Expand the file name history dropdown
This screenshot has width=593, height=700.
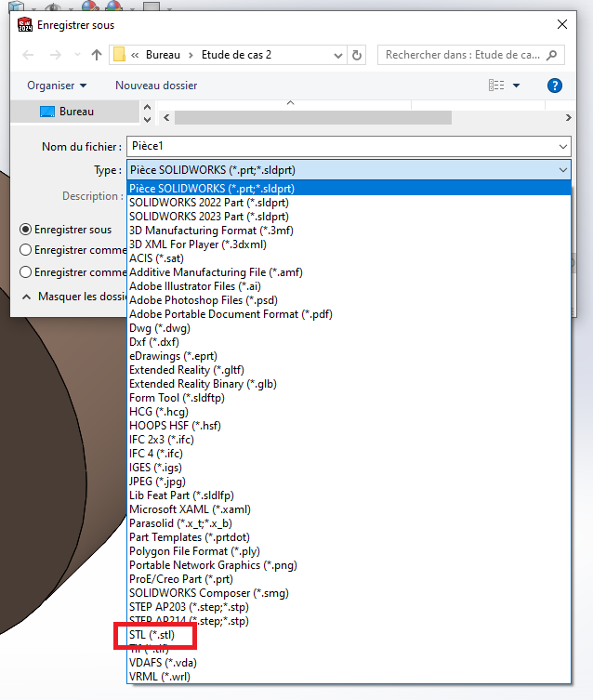(x=563, y=147)
